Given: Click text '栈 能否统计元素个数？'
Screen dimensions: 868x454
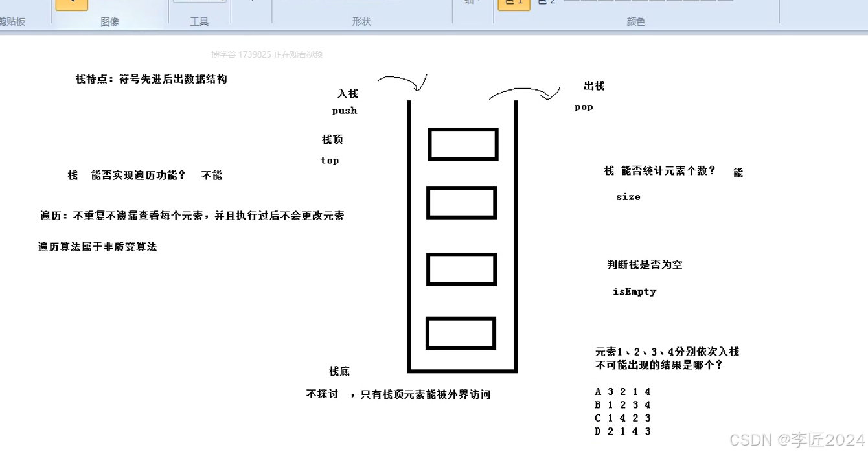Looking at the screenshot, I should 660,171.
